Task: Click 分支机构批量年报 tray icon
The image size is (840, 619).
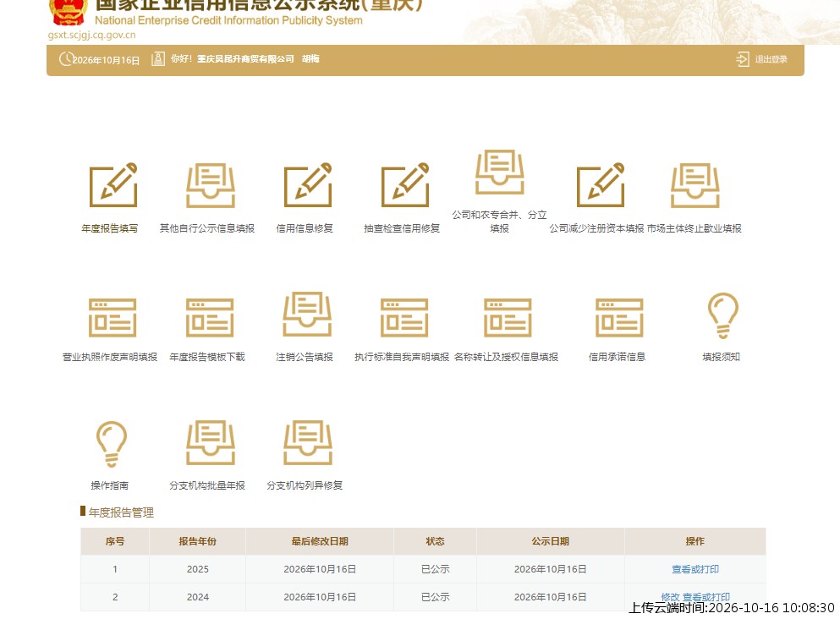Action: pos(211,442)
